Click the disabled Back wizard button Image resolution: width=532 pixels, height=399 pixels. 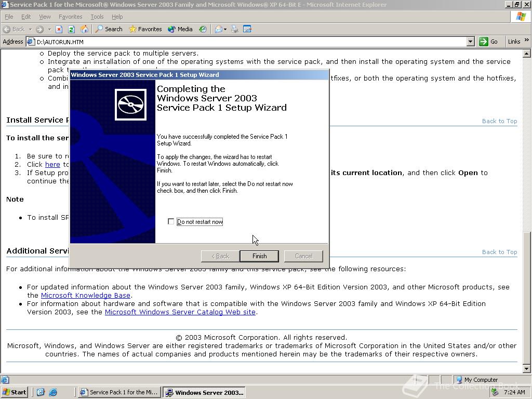click(x=220, y=256)
